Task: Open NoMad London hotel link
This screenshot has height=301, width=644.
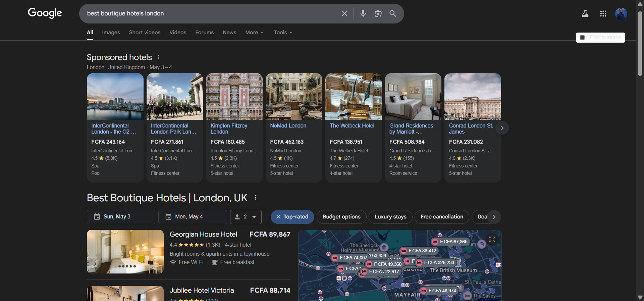Action: 288,126
